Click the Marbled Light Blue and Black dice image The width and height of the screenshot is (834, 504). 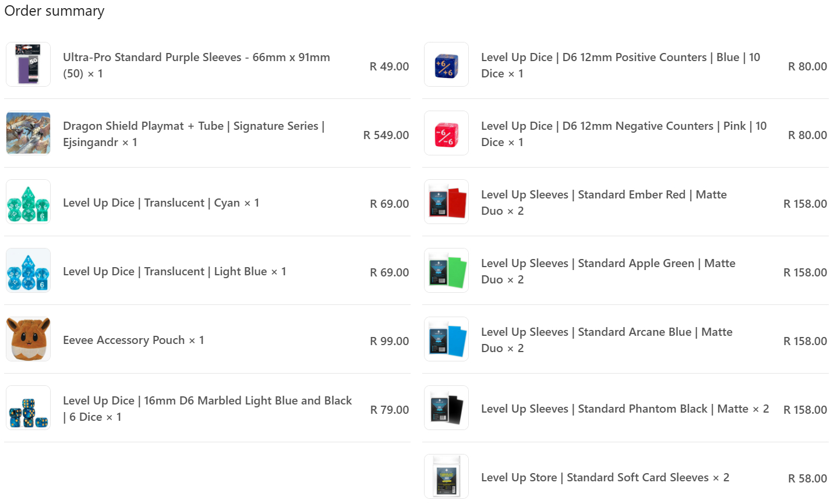tap(28, 408)
